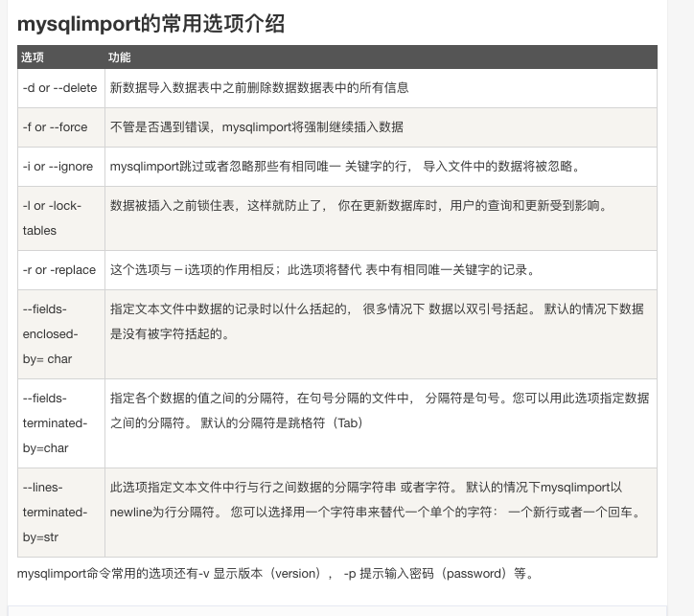Click the heading 'mysqlimport的常用选项介绍'
694x616 pixels.
(150, 23)
